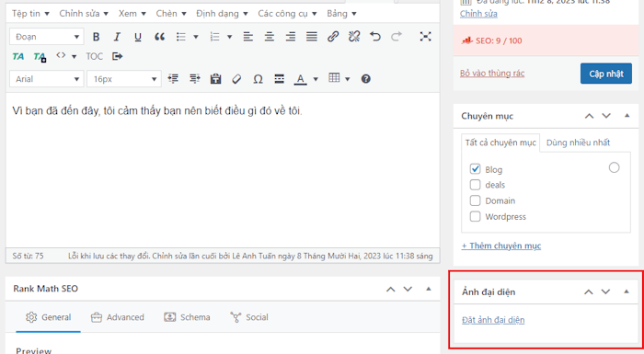Increase the paragraph indent
Screen dimensions: 644x354
[x=195, y=79]
